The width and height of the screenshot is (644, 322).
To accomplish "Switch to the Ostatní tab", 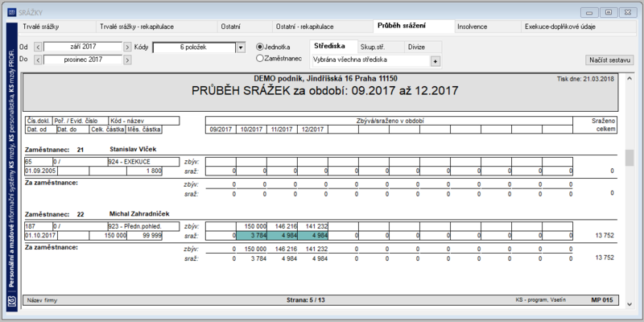I will pyautogui.click(x=244, y=27).
